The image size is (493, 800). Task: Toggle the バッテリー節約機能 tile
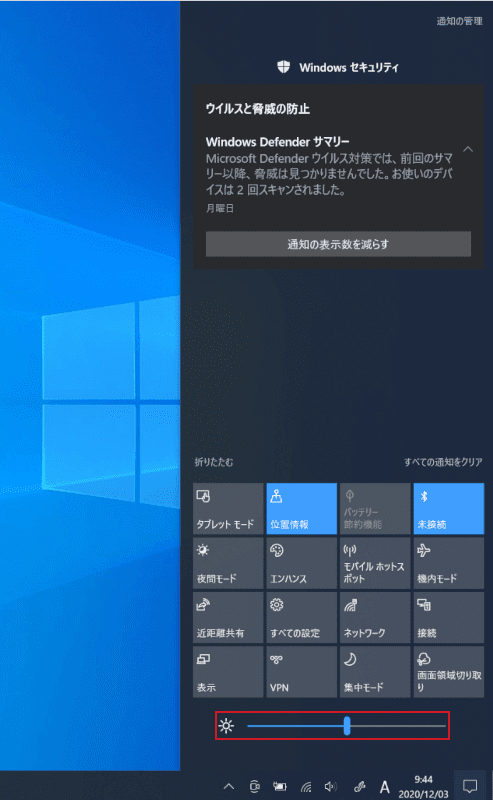point(375,509)
